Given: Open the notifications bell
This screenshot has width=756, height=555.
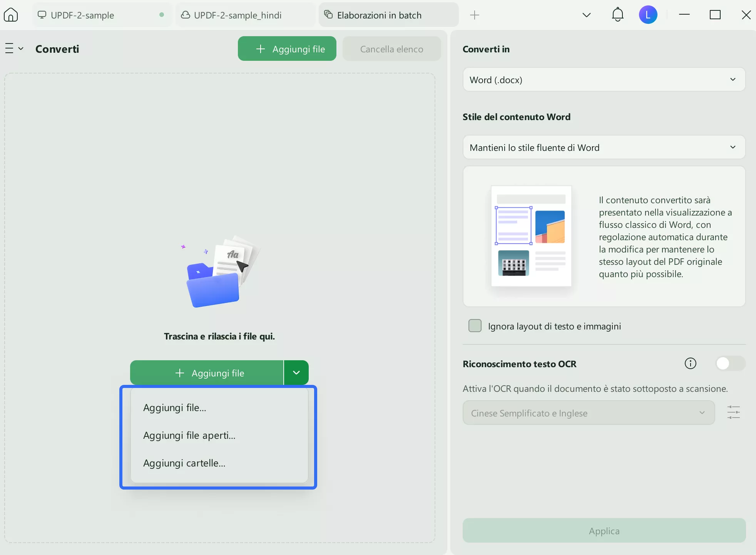Looking at the screenshot, I should 617,14.
